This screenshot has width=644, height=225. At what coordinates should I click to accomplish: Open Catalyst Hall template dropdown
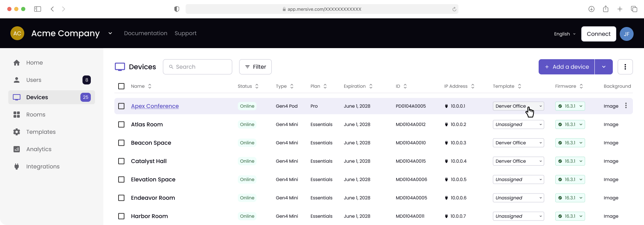point(519,161)
